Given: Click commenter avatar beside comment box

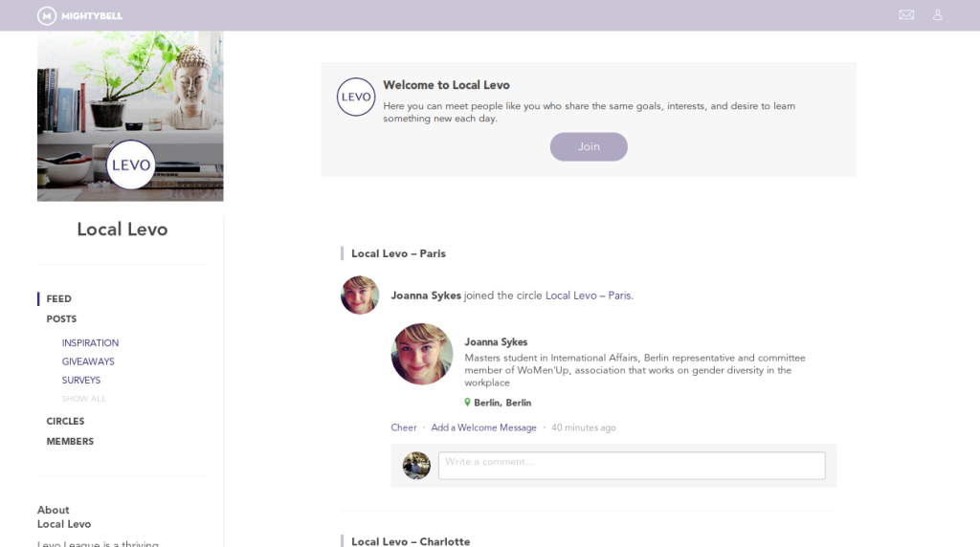Looking at the screenshot, I should 416,466.
